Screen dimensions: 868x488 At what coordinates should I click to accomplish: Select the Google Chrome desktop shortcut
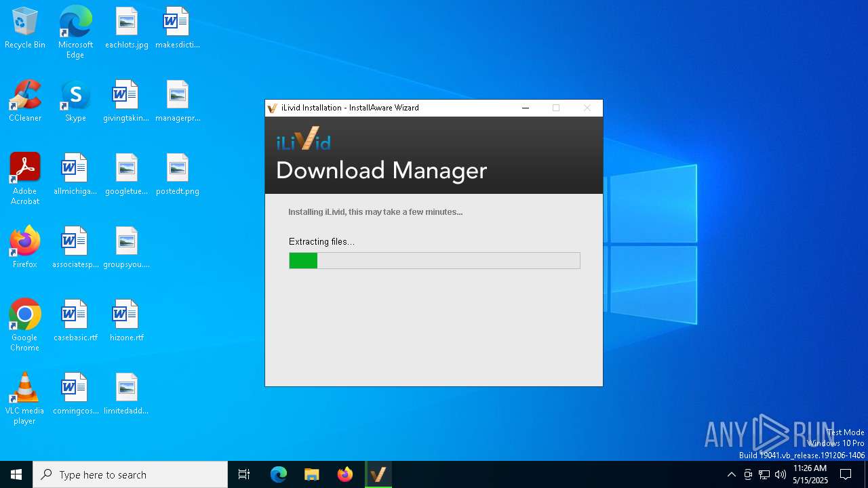click(x=25, y=325)
